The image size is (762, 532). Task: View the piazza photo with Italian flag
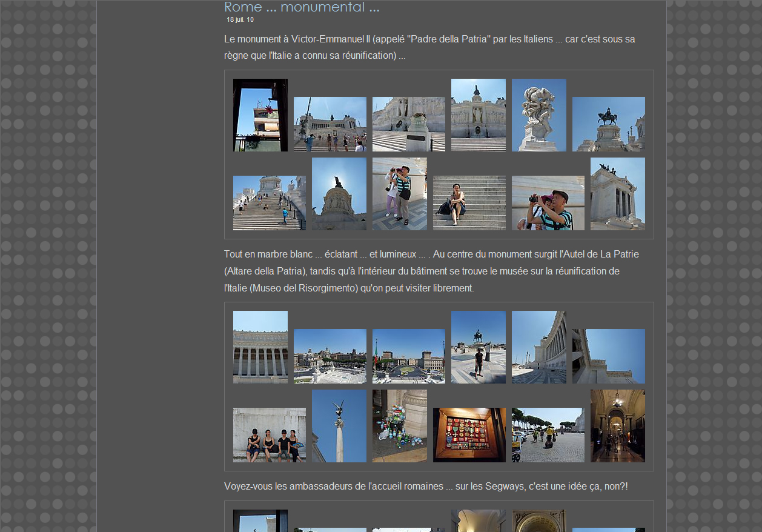409,356
